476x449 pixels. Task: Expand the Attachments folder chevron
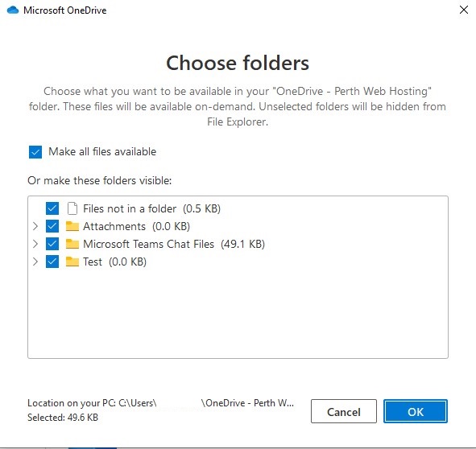pos(35,226)
